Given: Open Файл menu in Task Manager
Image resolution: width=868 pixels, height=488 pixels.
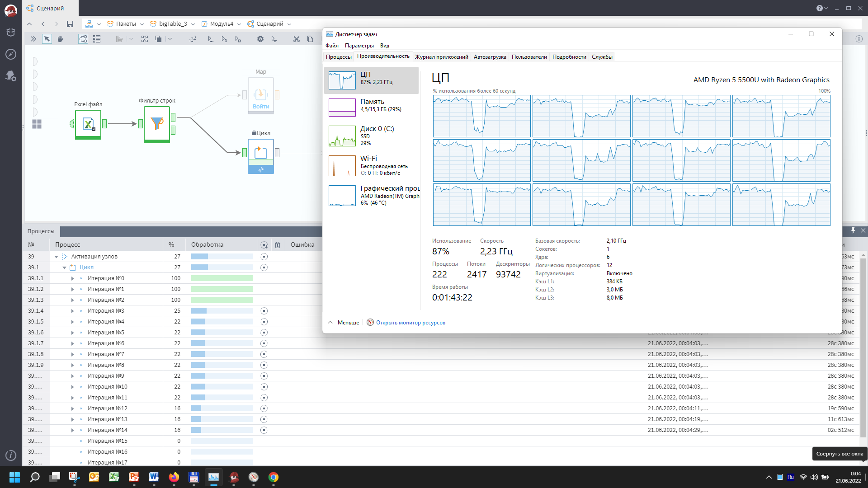Looking at the screenshot, I should click(332, 46).
